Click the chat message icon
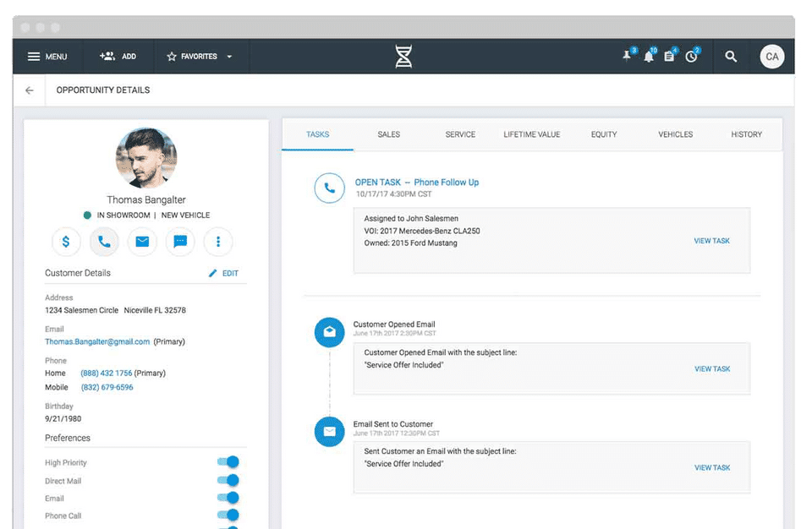Image resolution: width=812 pixels, height=529 pixels. pyautogui.click(x=180, y=241)
